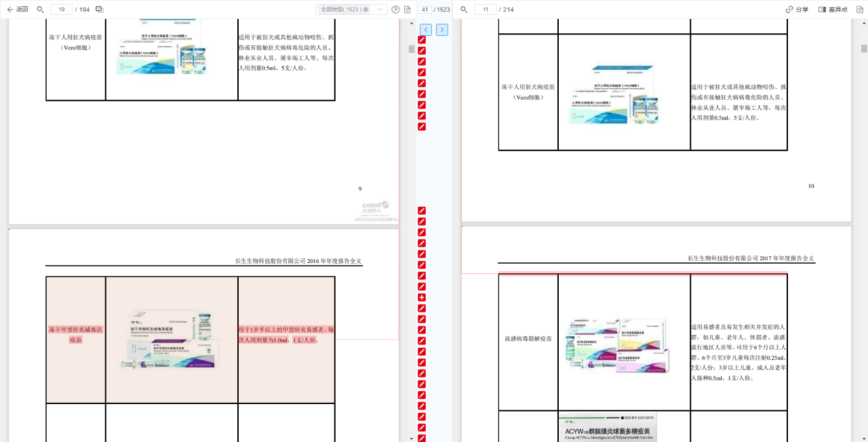Click the 2017 年年度报告全文 page header

751,258
